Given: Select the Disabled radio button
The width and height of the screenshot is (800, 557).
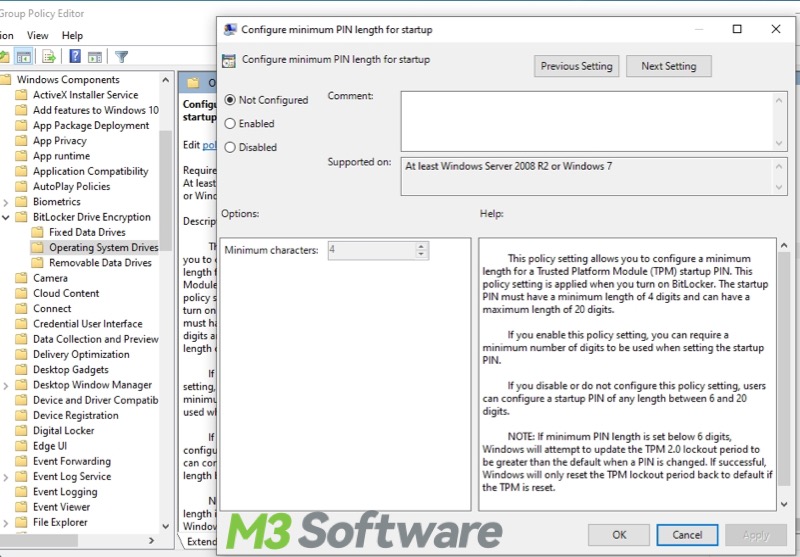Looking at the screenshot, I should click(230, 147).
